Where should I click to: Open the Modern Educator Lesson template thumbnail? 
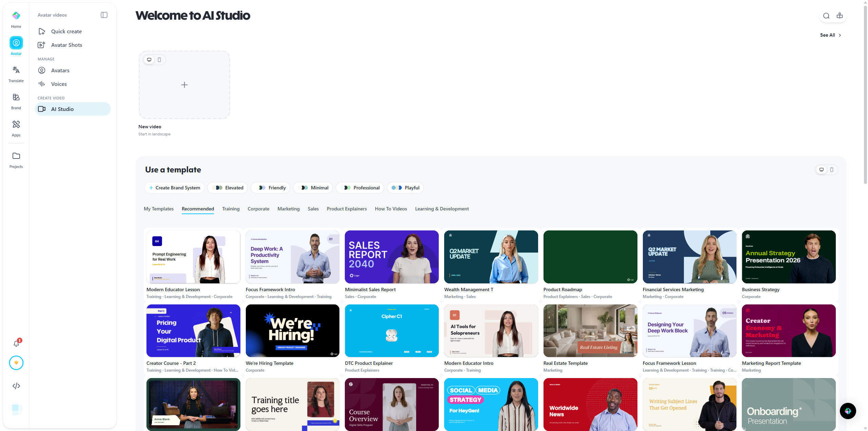click(193, 257)
